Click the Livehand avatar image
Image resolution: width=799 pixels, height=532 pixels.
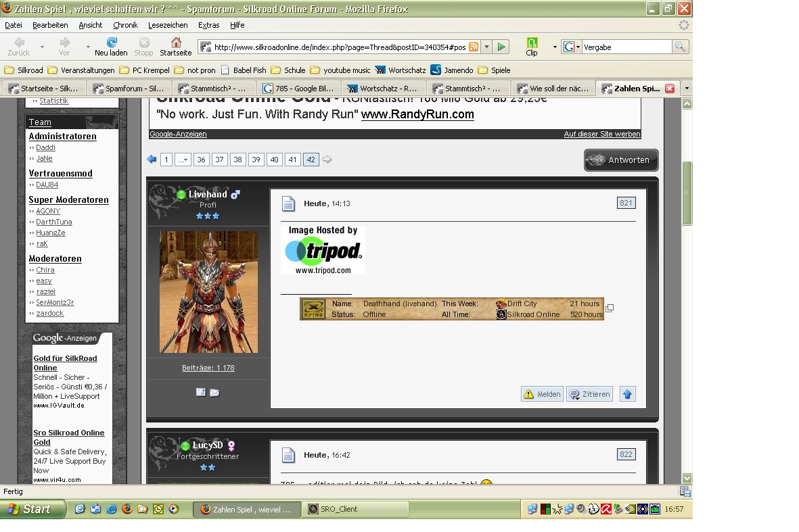pos(208,291)
